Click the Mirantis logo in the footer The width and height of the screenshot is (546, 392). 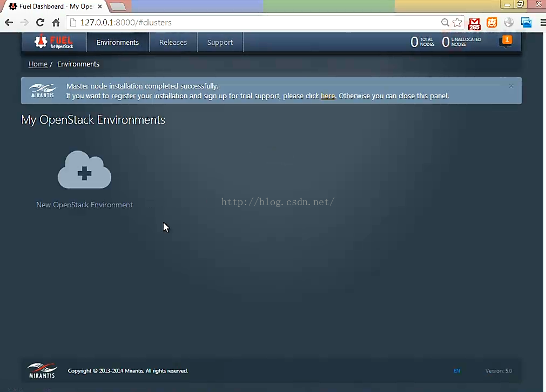[42, 370]
